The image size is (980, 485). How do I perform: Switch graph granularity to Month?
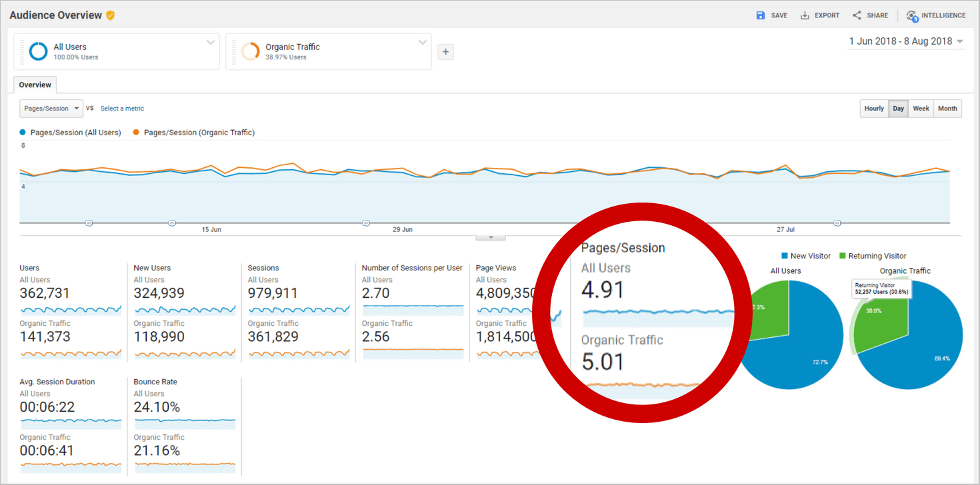pyautogui.click(x=947, y=109)
